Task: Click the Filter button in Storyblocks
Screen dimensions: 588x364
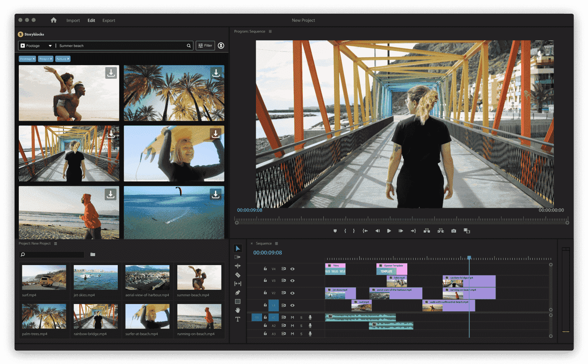Action: click(205, 45)
